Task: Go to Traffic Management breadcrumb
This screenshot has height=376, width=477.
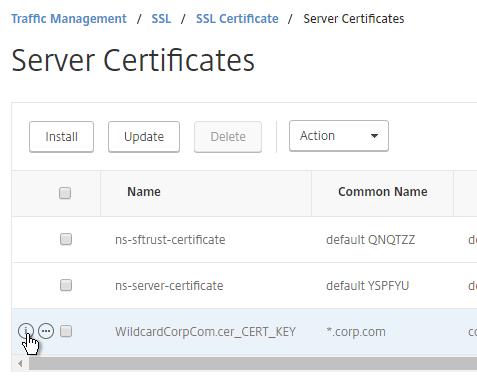Action: (69, 19)
